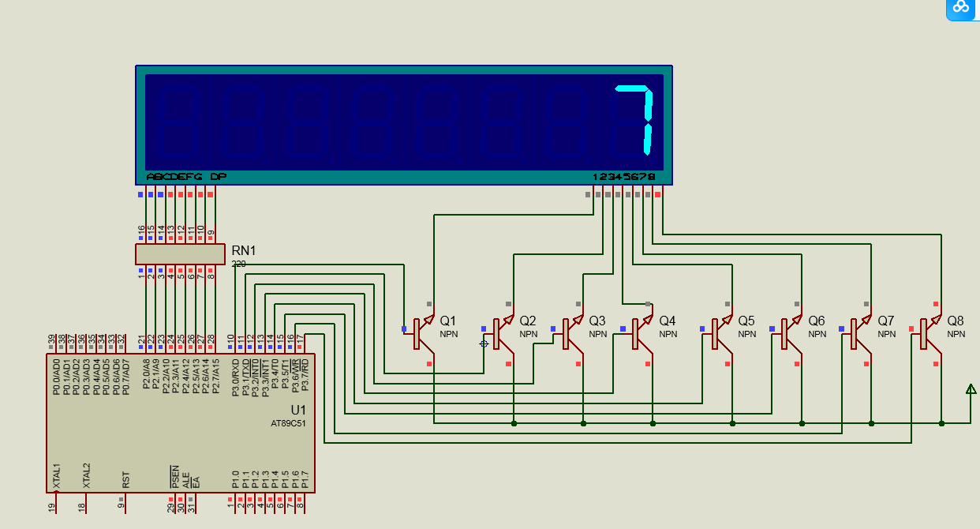Click the lit digit 7 on display
The height and width of the screenshot is (529, 980).
pos(638,119)
